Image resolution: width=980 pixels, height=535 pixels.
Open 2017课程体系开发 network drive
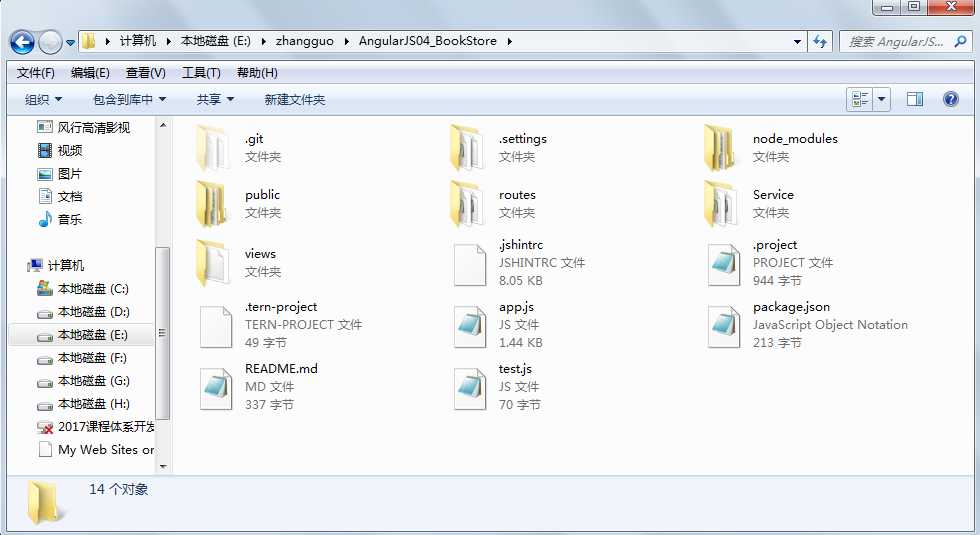[95, 427]
